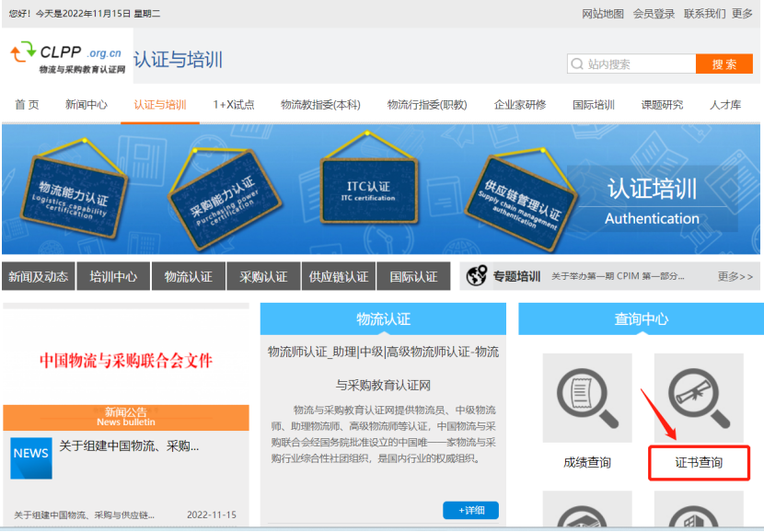Expand the 更多 menu at top right
This screenshot has width=764, height=532.
pos(740,13)
